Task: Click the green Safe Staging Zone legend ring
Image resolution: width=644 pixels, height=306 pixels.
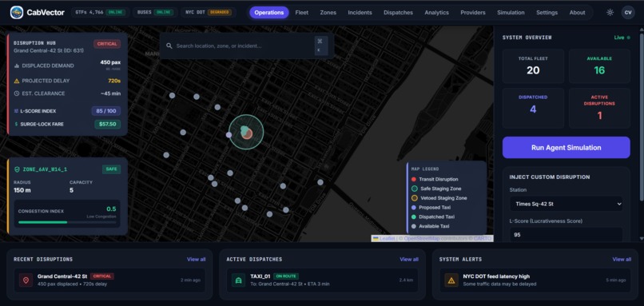Action: [x=414, y=189]
